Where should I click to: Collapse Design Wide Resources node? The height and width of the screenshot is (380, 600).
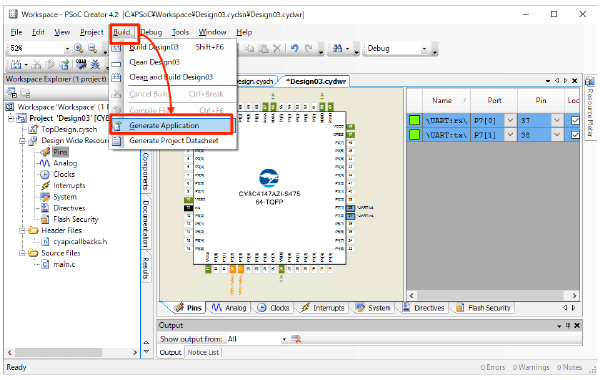(x=22, y=141)
